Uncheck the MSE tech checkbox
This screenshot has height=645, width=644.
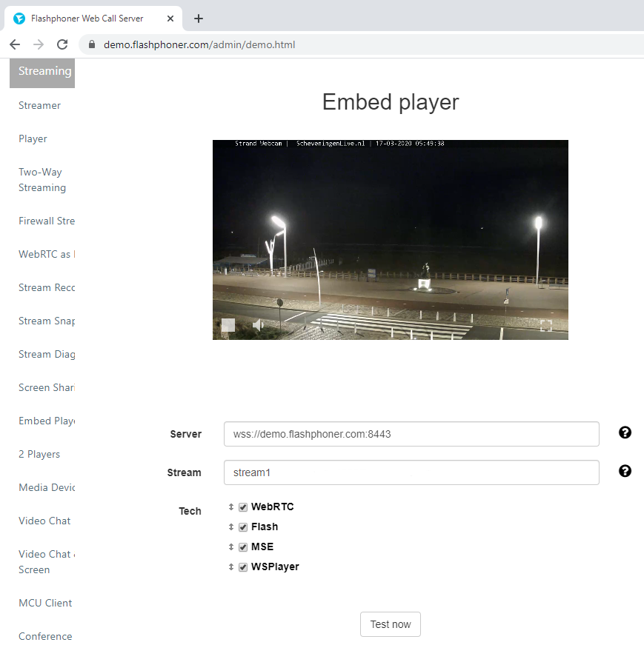243,547
